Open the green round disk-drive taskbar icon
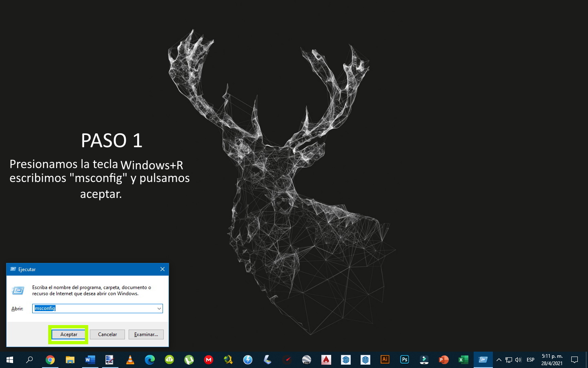 (x=169, y=360)
